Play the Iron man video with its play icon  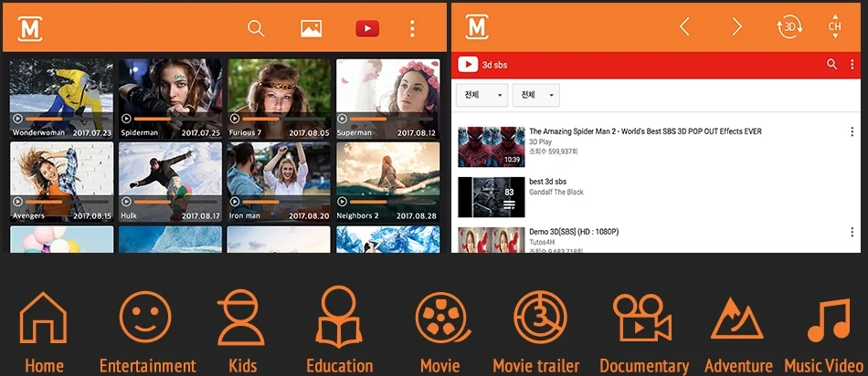pos(235,202)
